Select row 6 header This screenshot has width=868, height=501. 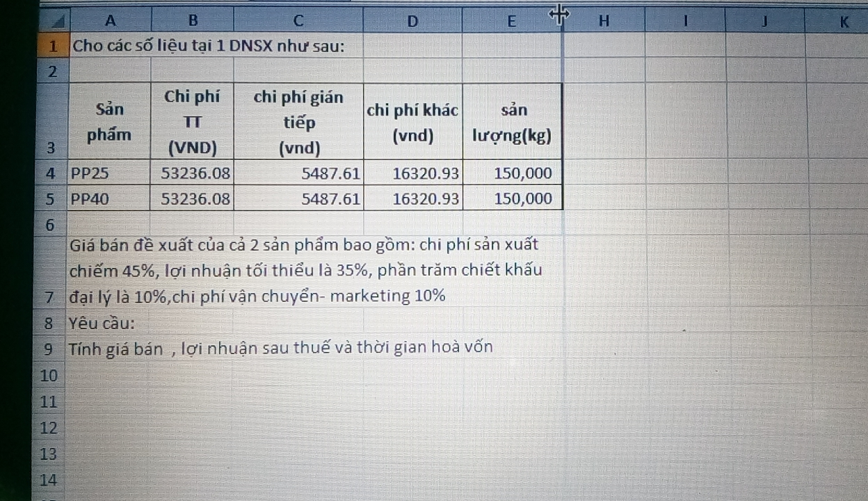50,225
